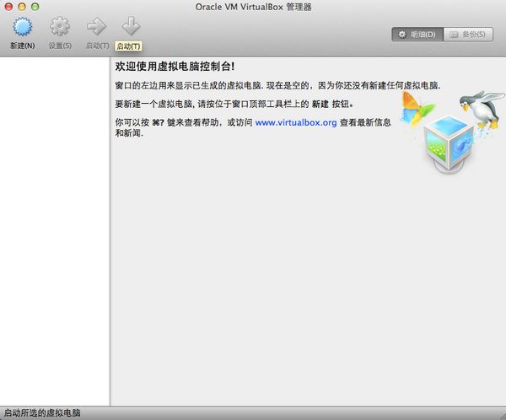Open the www.virtualbox.org link
Viewport: 506px width, 420px height.
[x=296, y=122]
